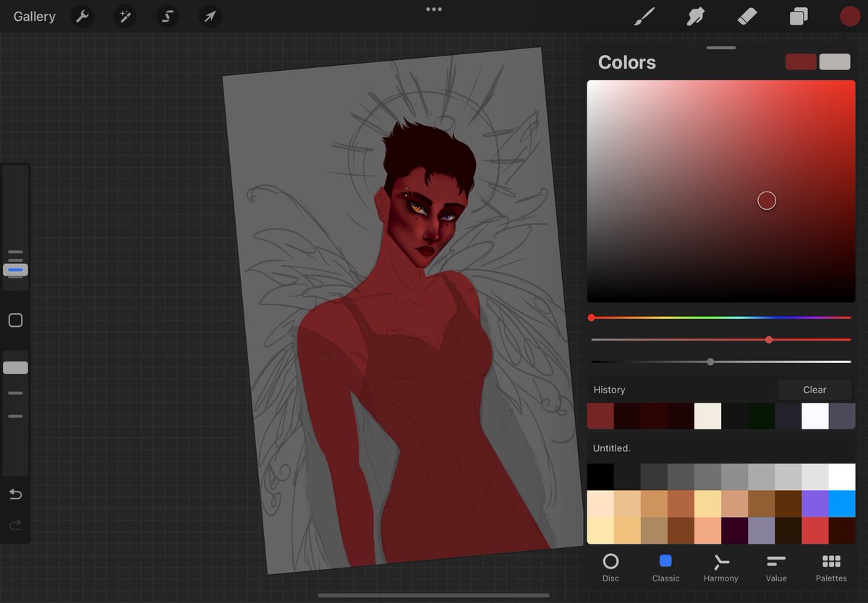The width and height of the screenshot is (868, 603).
Task: Tap the Untitled. palette name
Action: [x=612, y=448]
